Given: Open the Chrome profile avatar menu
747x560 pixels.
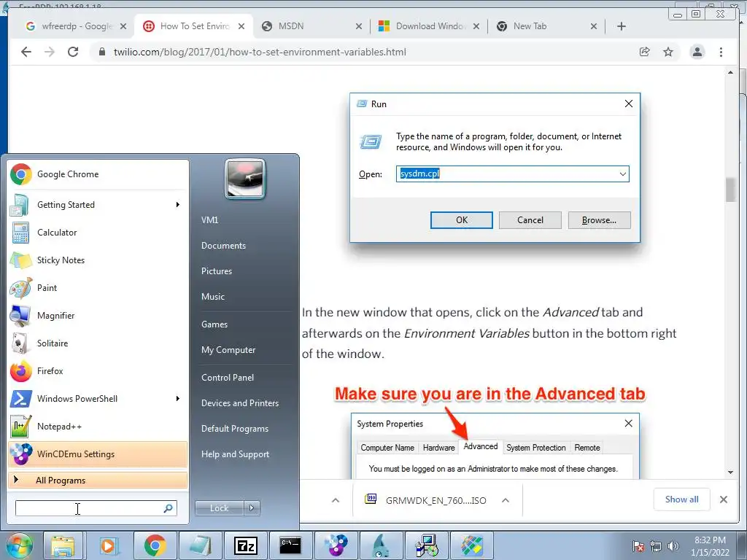Looking at the screenshot, I should coord(697,52).
